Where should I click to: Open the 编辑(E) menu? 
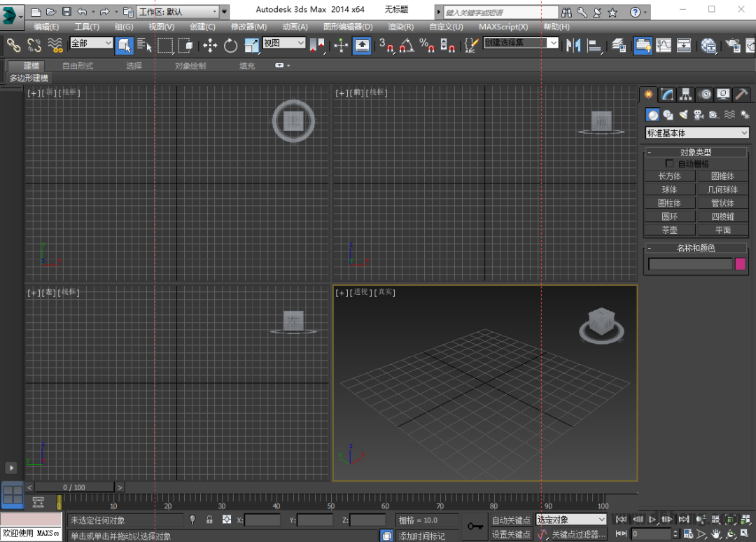pos(46,27)
